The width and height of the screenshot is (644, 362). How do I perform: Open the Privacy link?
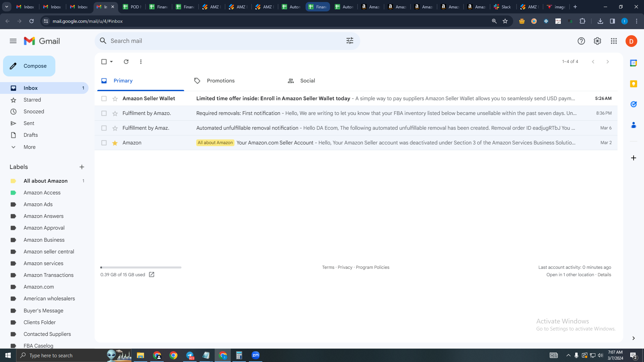(345, 267)
